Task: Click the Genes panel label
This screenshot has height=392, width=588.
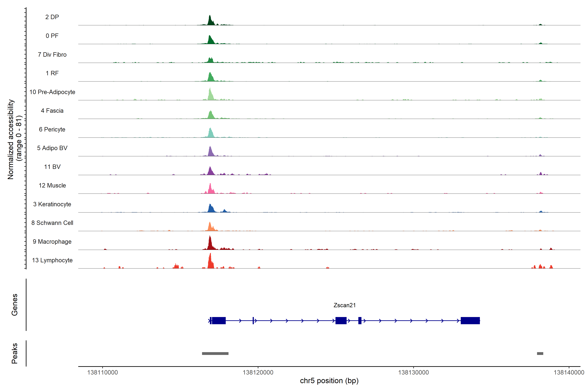Action: 15,305
